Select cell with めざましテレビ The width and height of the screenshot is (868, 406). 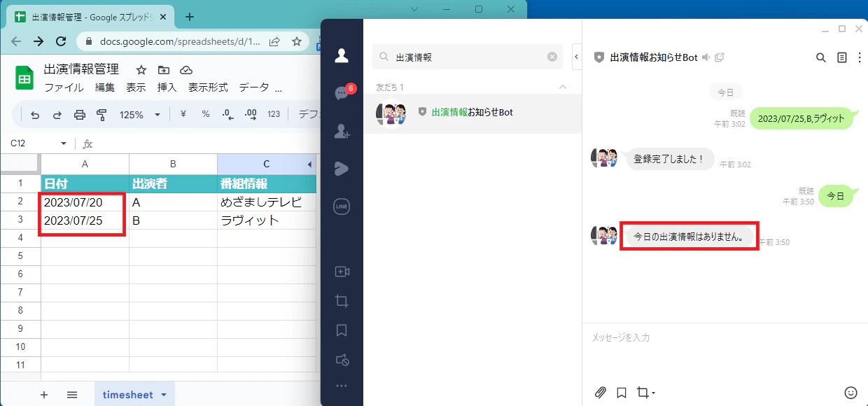click(x=267, y=202)
